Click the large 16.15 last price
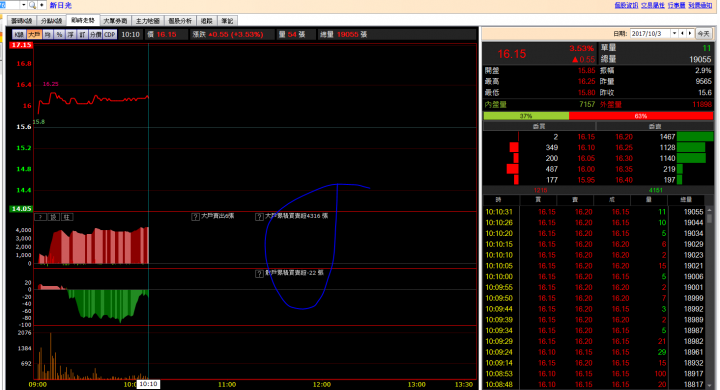720x390 pixels. (512, 54)
